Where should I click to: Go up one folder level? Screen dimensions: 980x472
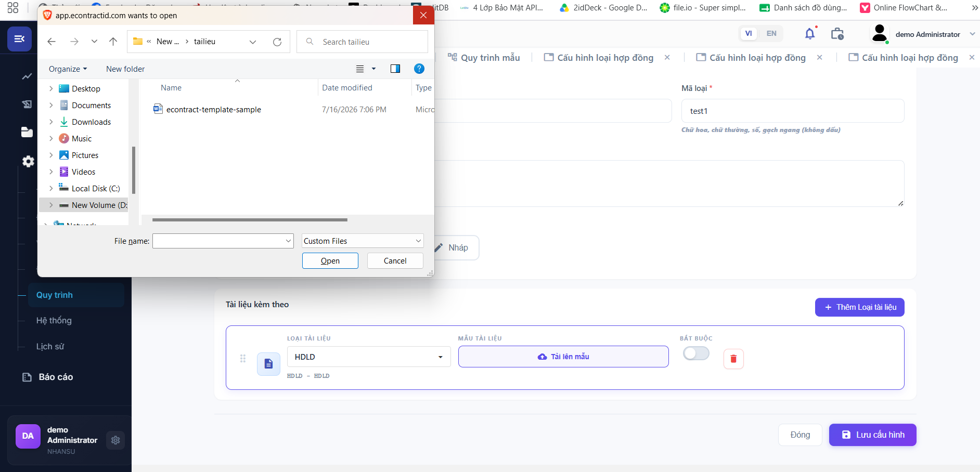pyautogui.click(x=113, y=42)
